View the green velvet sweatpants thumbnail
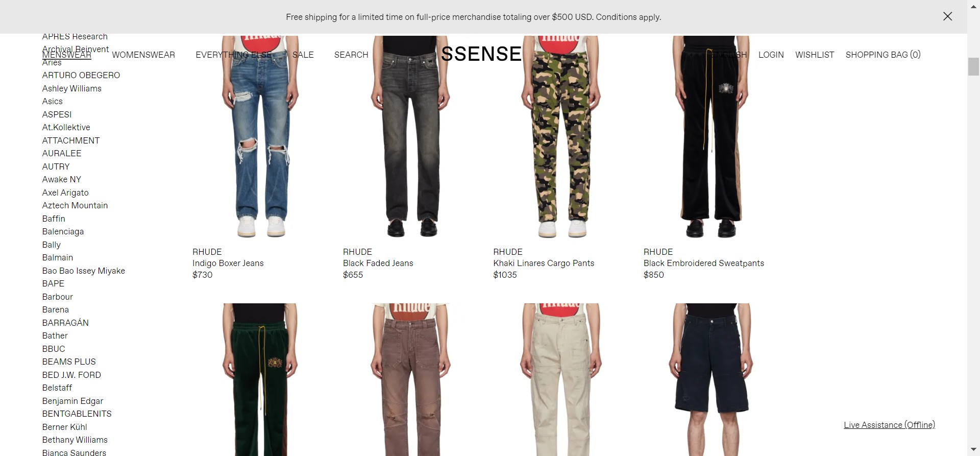 pos(260,379)
